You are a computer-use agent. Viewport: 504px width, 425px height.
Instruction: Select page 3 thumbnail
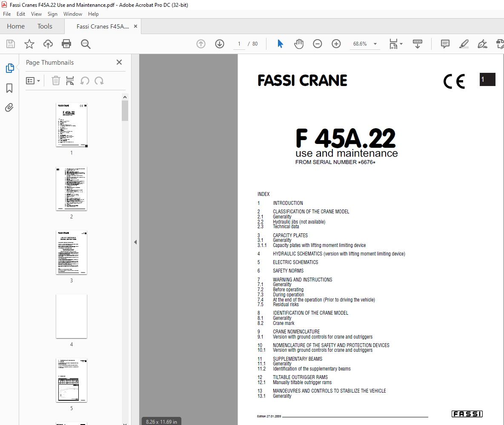tap(72, 253)
